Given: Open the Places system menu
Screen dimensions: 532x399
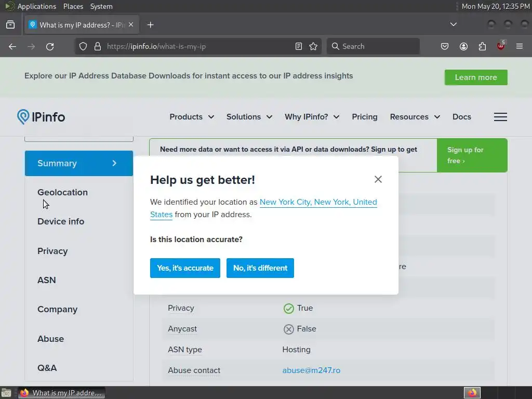Looking at the screenshot, I should 73,6.
